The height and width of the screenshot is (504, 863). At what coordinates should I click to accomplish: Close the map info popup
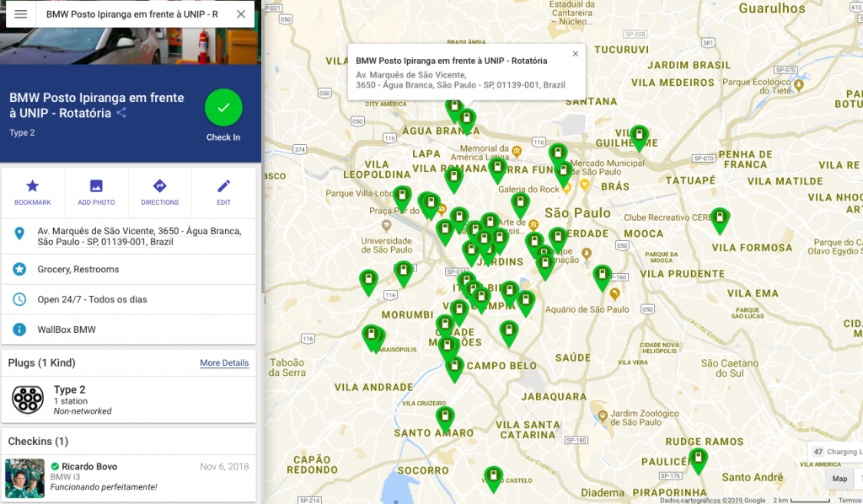(575, 54)
